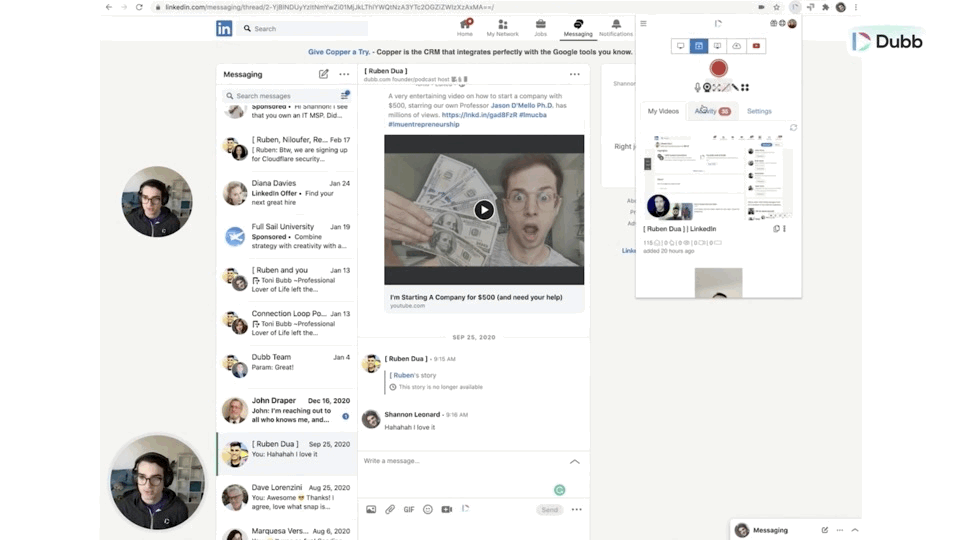Refresh the Dubb video list
The width and height of the screenshot is (960, 540).
pyautogui.click(x=793, y=127)
